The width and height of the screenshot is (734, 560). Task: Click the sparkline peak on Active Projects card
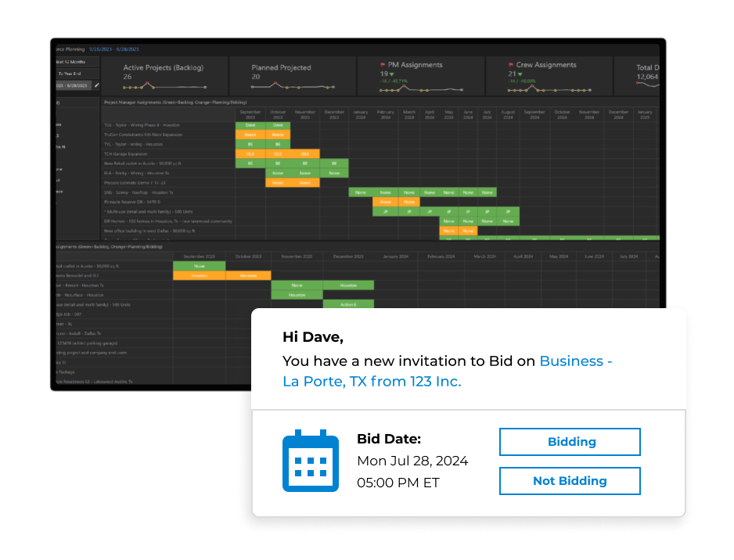point(147,84)
